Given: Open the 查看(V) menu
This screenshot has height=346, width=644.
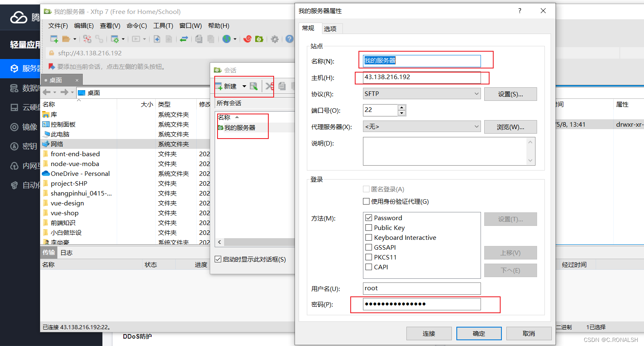Looking at the screenshot, I should 110,25.
